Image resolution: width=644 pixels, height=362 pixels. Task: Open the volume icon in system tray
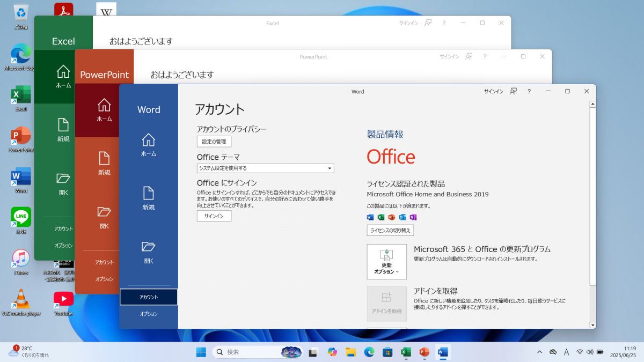coord(590,352)
